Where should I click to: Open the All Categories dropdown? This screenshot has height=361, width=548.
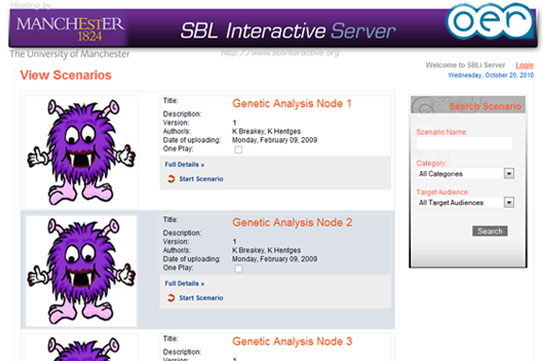click(x=465, y=174)
